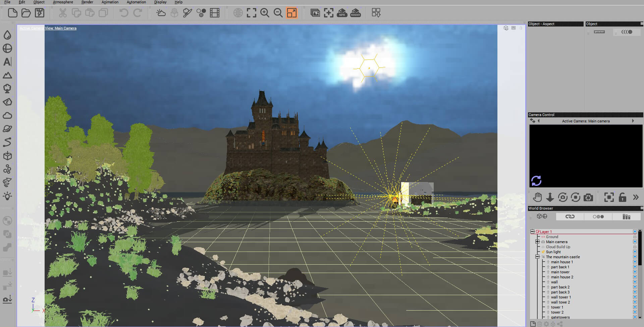The image size is (644, 327).
Task: Add a light using the light bulb icon
Action: tap(7, 196)
